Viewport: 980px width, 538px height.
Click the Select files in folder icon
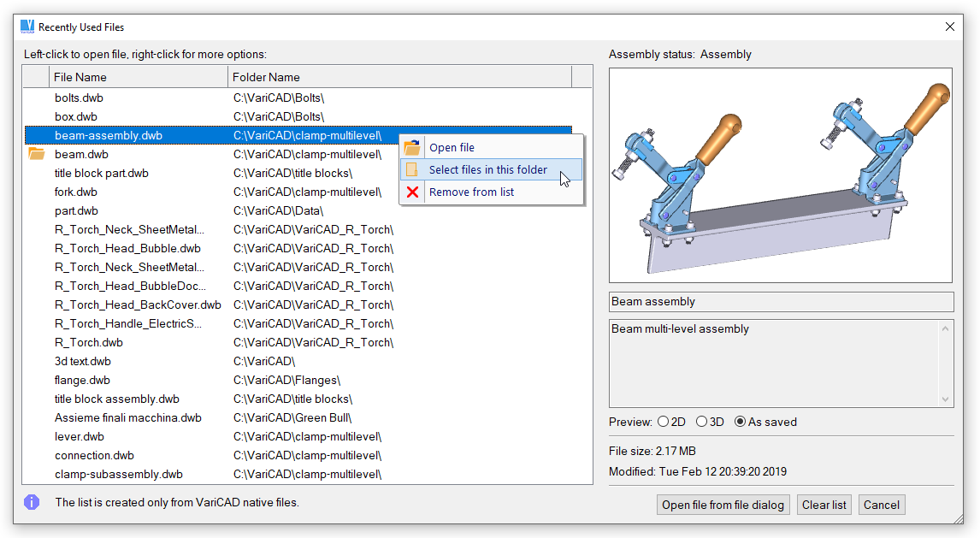412,169
